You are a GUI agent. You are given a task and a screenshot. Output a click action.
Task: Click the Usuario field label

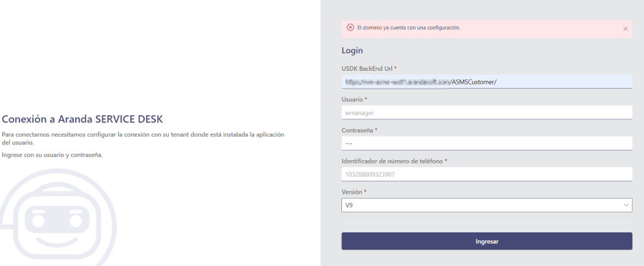tap(354, 99)
